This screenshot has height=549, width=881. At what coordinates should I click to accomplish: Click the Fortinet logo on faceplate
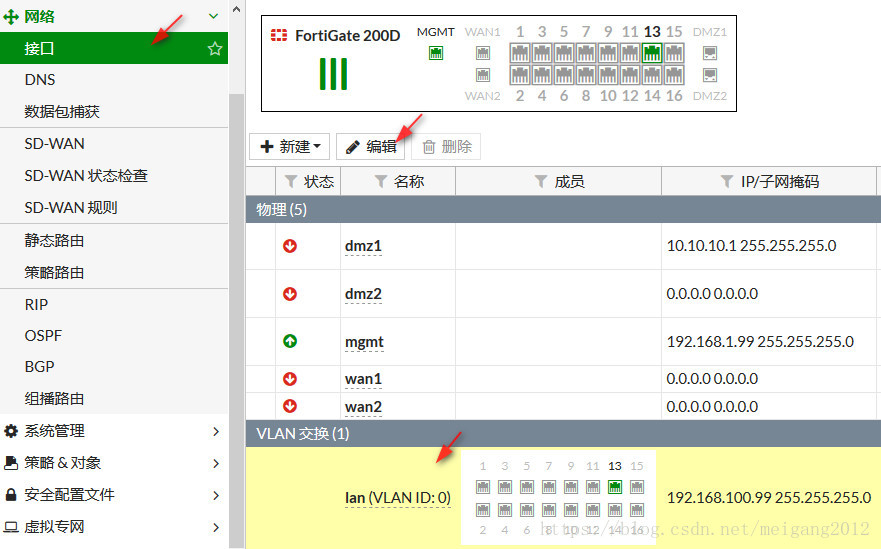(279, 35)
